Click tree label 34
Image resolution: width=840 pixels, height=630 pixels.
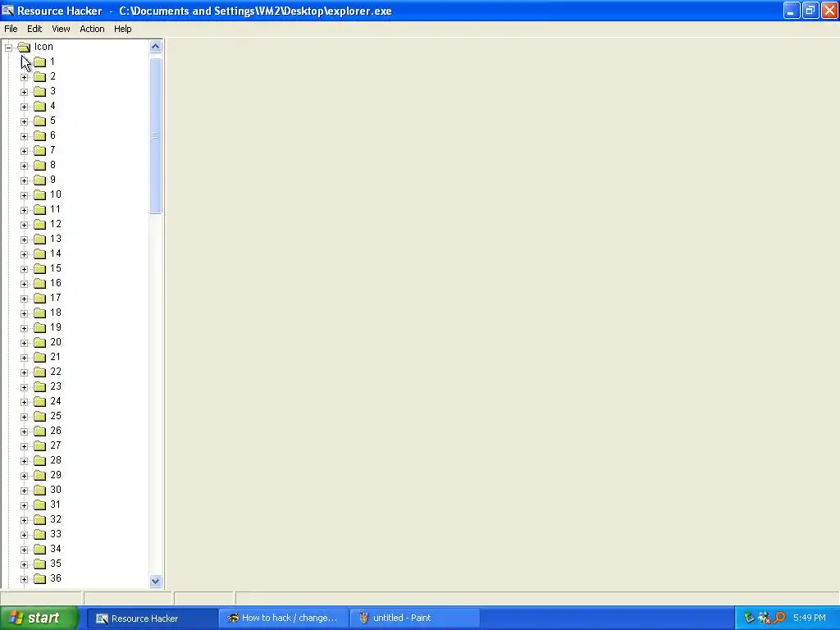(55, 549)
